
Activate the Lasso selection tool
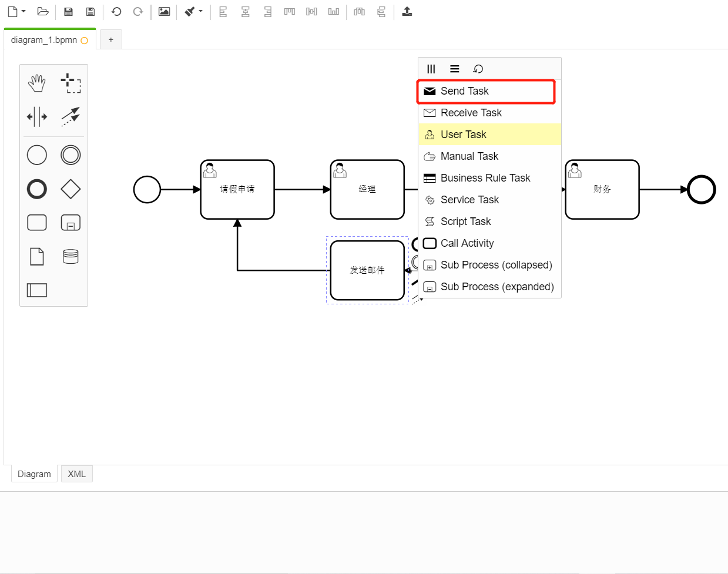coord(71,83)
